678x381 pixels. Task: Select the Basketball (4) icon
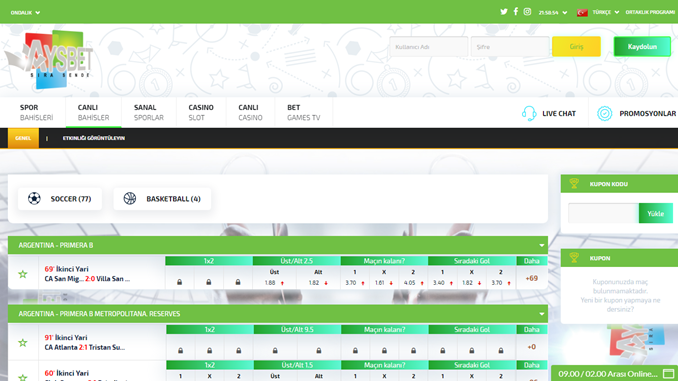(130, 199)
